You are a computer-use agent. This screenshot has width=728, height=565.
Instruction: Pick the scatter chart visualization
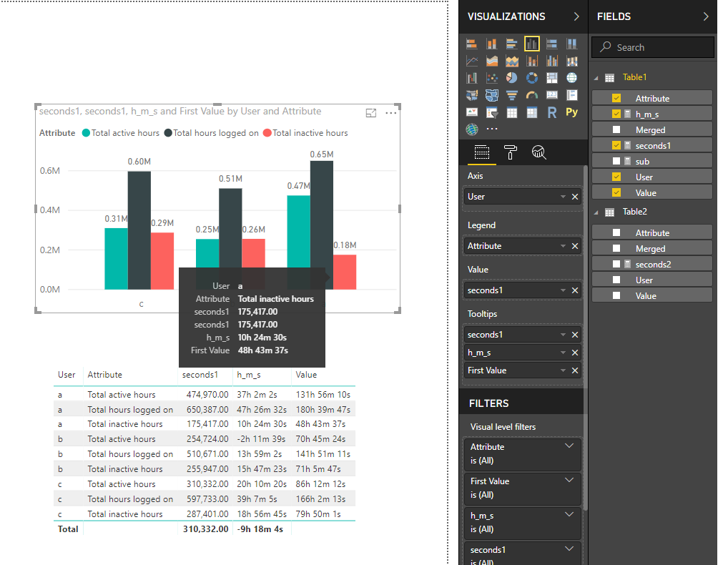[x=492, y=78]
